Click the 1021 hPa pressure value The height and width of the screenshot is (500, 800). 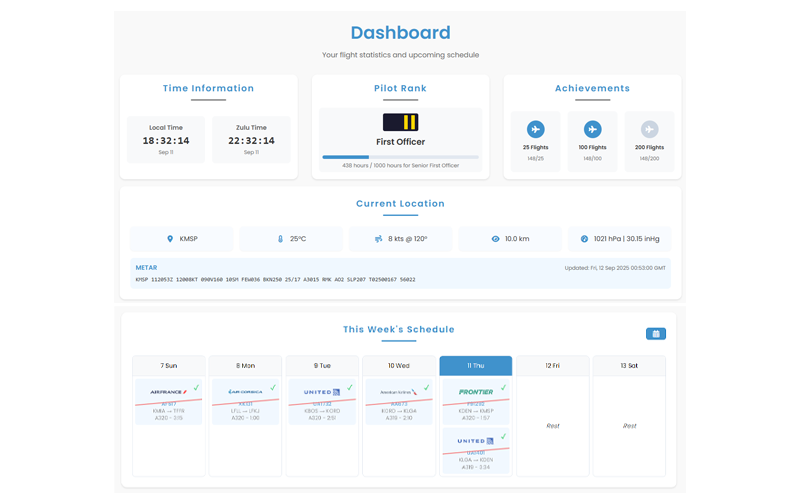point(627,239)
